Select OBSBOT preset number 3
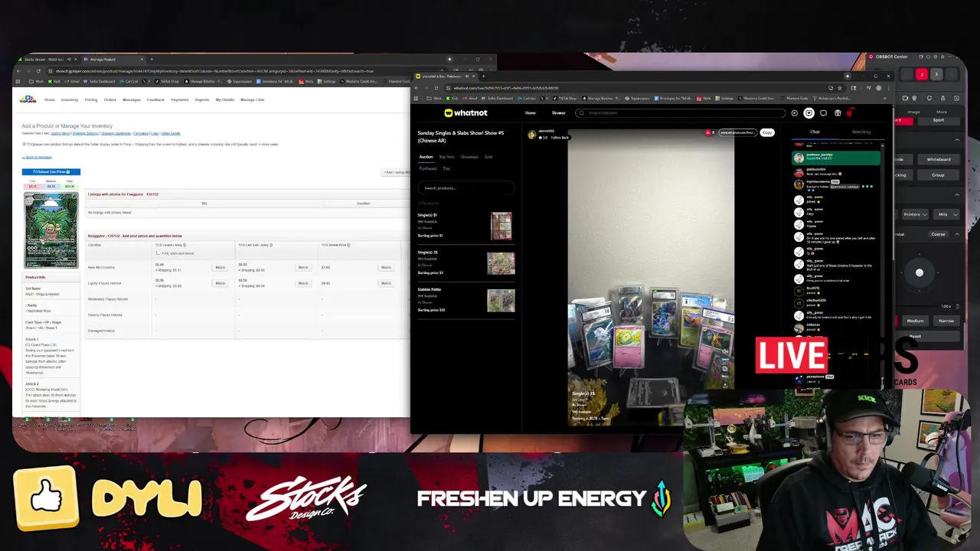Image resolution: width=980 pixels, height=551 pixels. [936, 74]
